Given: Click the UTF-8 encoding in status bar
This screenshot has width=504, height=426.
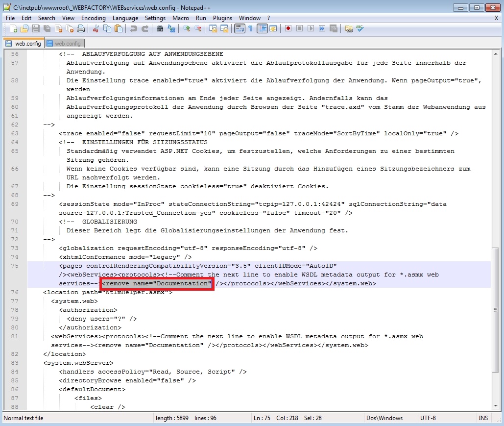Looking at the screenshot, I should 428,418.
